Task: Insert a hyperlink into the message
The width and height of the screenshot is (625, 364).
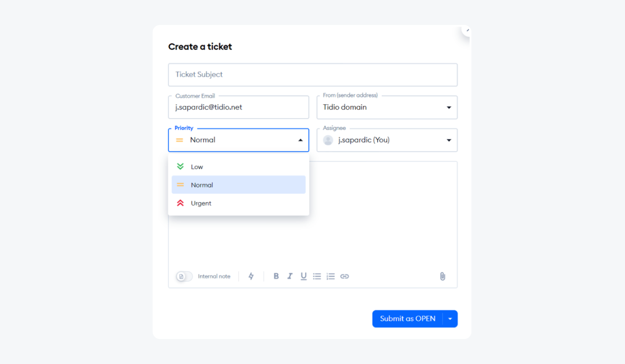Action: click(344, 276)
